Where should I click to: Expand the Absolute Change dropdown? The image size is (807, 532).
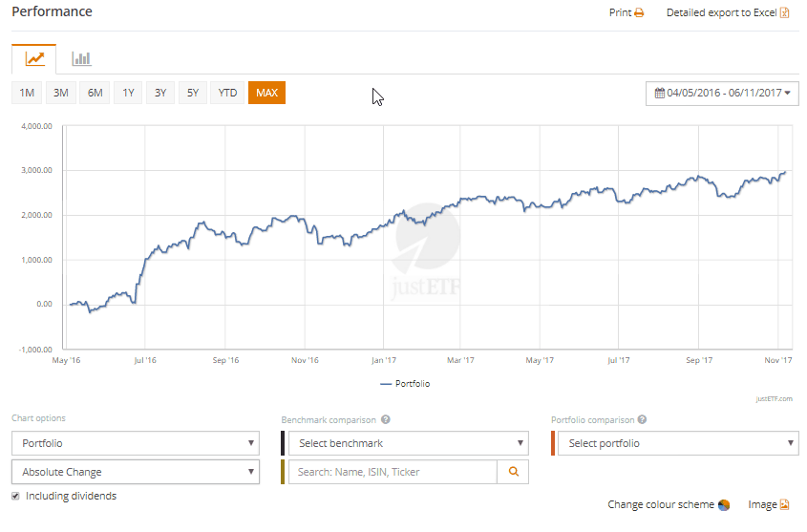point(135,472)
